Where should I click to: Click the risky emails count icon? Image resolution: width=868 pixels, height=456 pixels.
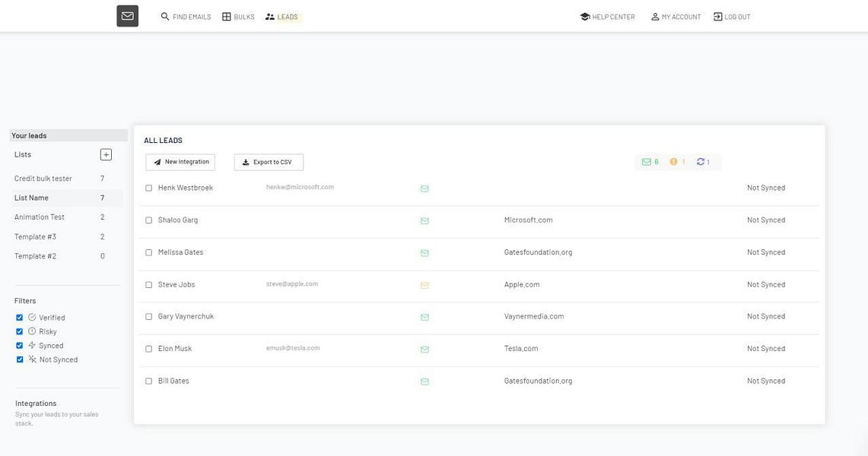coord(674,162)
